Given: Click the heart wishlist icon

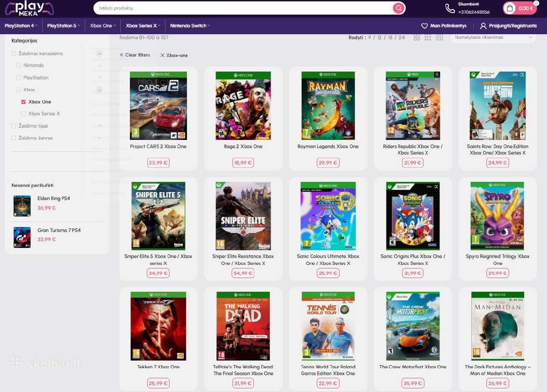Looking at the screenshot, I should 424,26.
